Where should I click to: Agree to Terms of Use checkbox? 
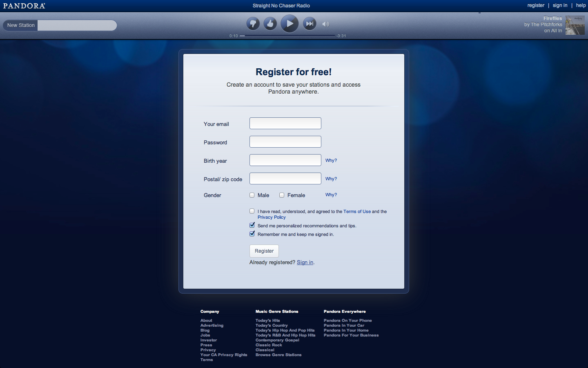[252, 211]
